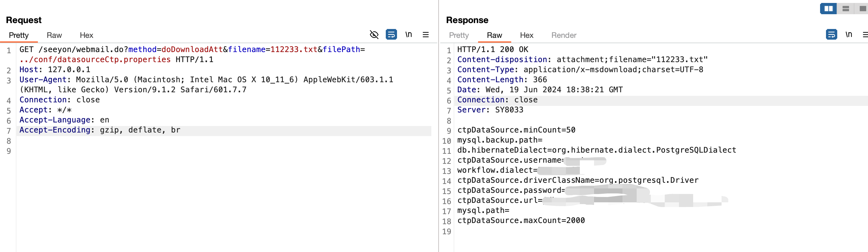Toggle newline \n display in Response panel
This screenshot has height=252, width=868.
pos(848,34)
